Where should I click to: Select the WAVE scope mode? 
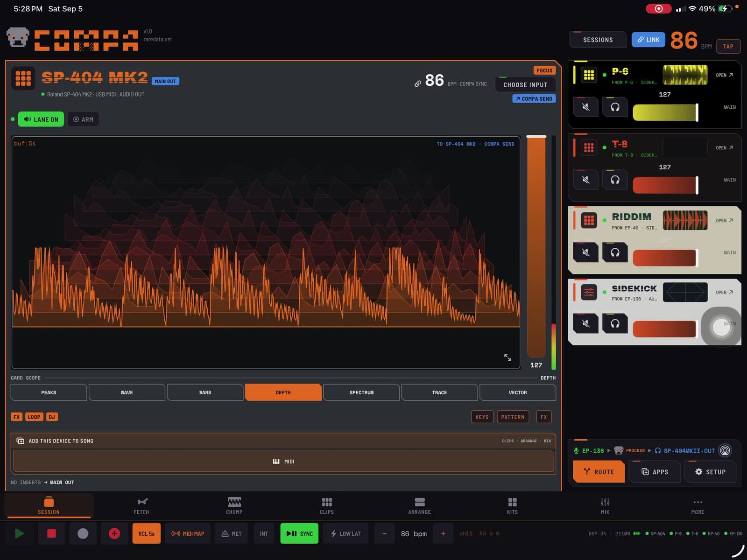click(127, 392)
